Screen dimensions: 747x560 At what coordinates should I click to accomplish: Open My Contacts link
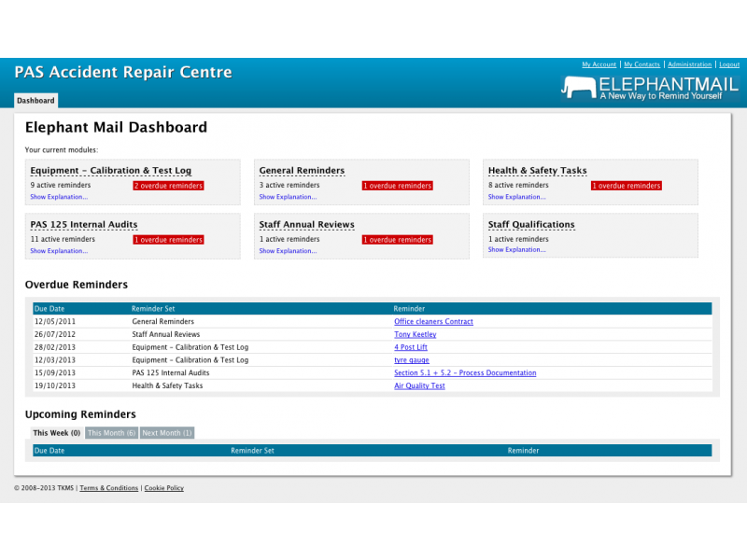(641, 64)
